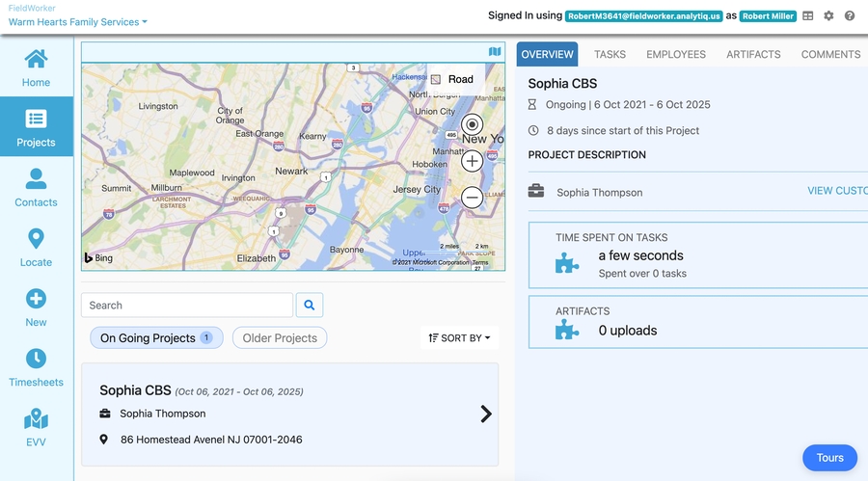
Task: Open the Employees tab
Action: coord(675,54)
